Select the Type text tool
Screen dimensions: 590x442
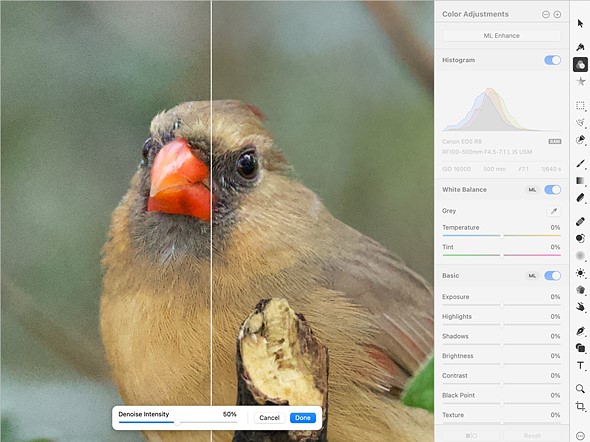[580, 366]
